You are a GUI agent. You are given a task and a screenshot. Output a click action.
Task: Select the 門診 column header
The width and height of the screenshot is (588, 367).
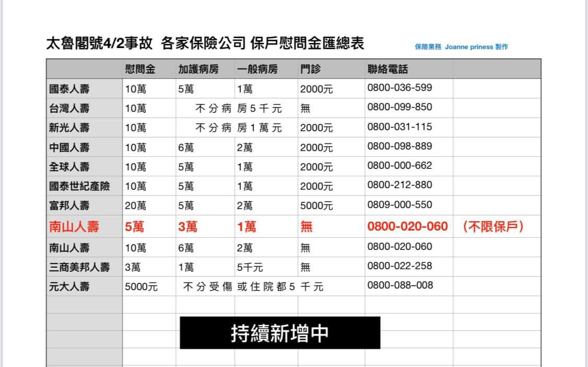pyautogui.click(x=310, y=69)
